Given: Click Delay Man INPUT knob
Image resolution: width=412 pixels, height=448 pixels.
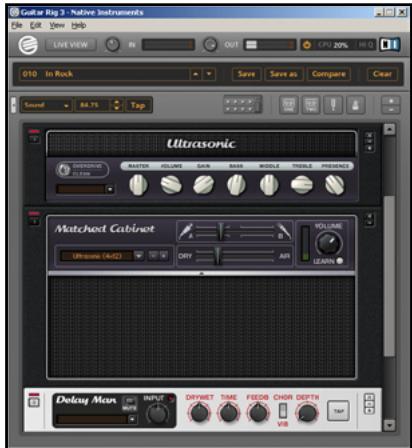Looking at the screenshot, I should (158, 413).
